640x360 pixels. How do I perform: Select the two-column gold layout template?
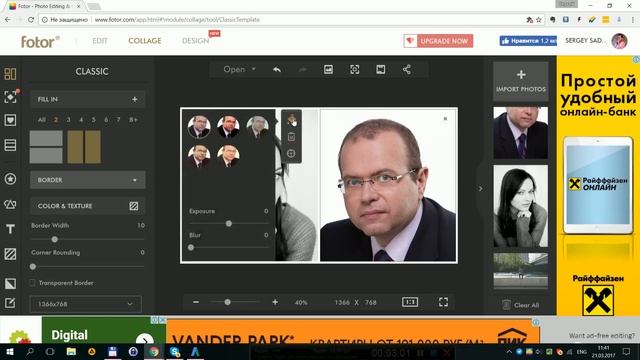(84, 147)
